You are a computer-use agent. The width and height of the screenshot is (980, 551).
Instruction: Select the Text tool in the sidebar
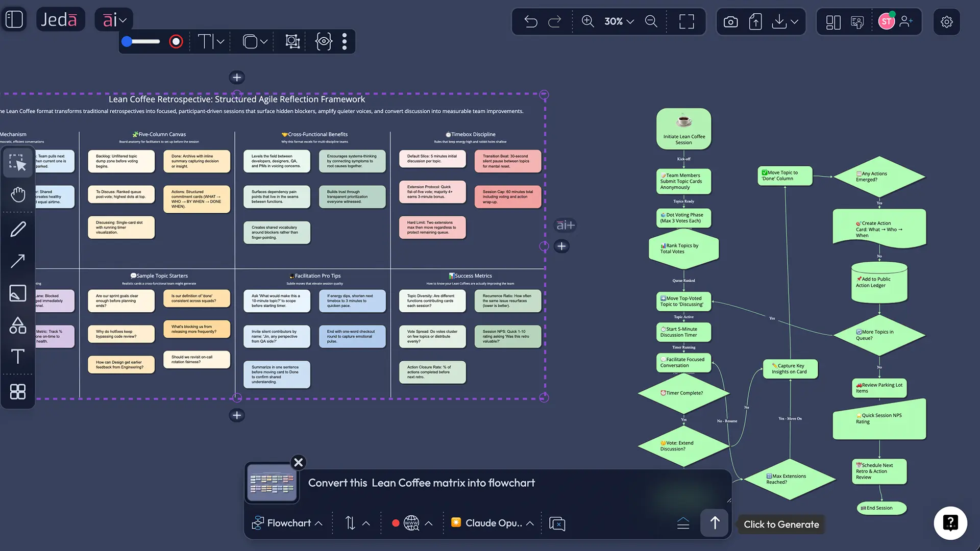coord(18,357)
